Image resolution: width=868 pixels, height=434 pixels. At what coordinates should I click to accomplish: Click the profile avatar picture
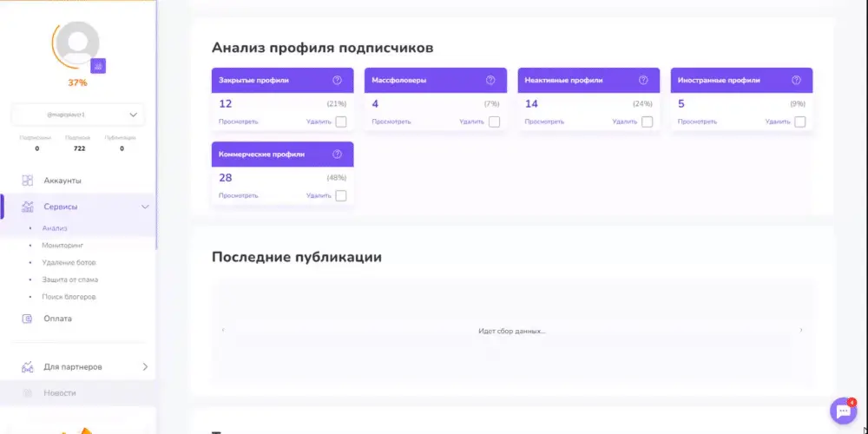click(x=78, y=43)
